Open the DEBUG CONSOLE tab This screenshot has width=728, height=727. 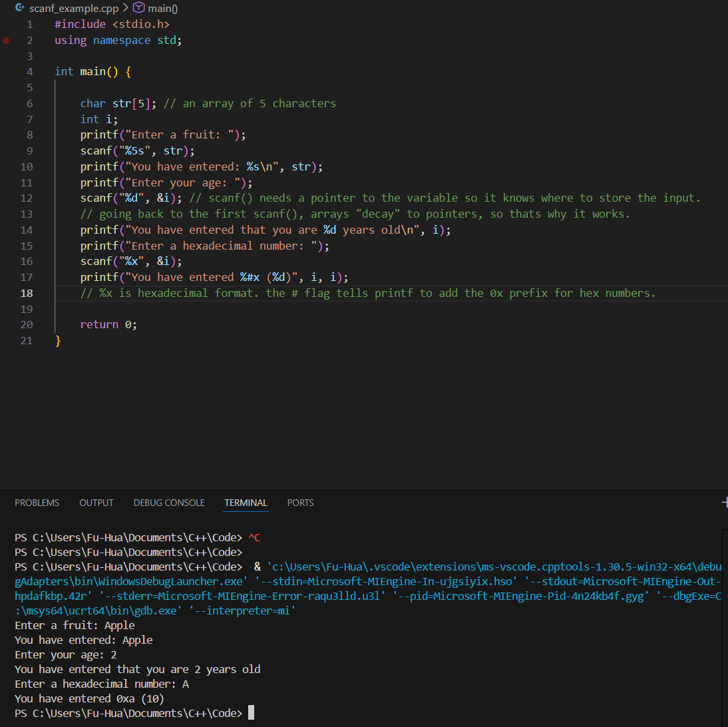[169, 503]
